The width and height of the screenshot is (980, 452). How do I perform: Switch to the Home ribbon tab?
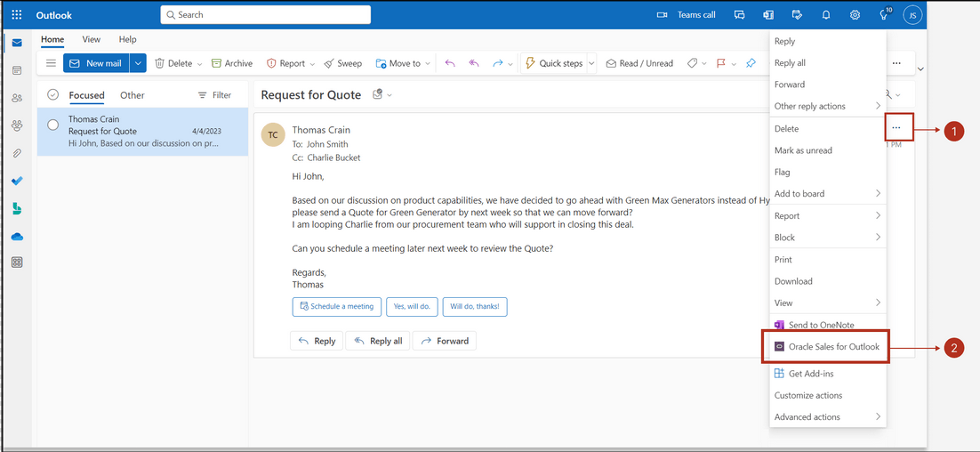tap(52, 39)
